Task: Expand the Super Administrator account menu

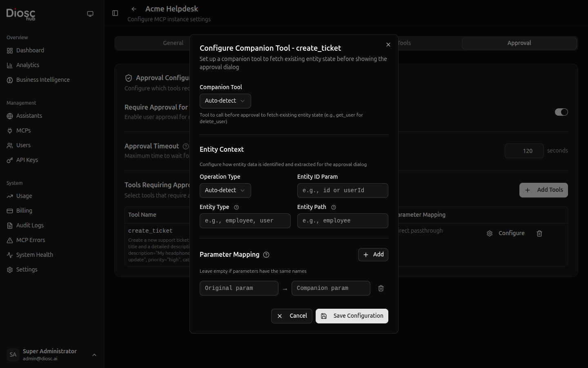Action: [94, 355]
